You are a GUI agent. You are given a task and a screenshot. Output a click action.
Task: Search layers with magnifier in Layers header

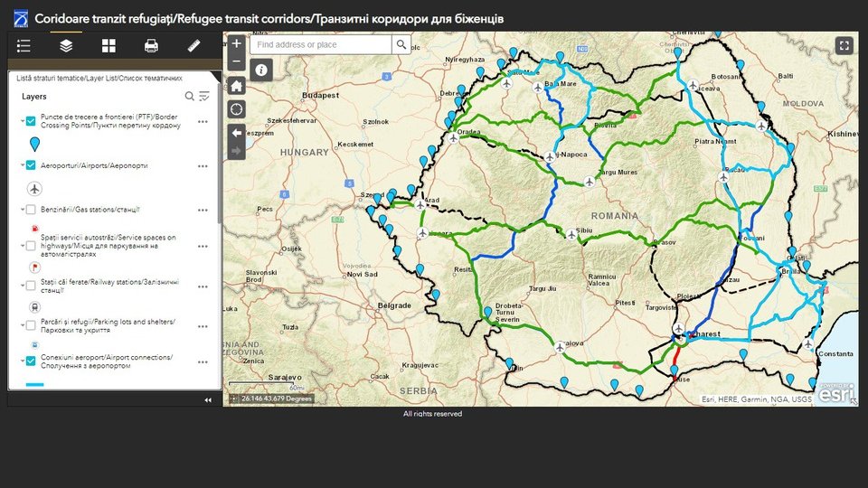click(x=189, y=97)
